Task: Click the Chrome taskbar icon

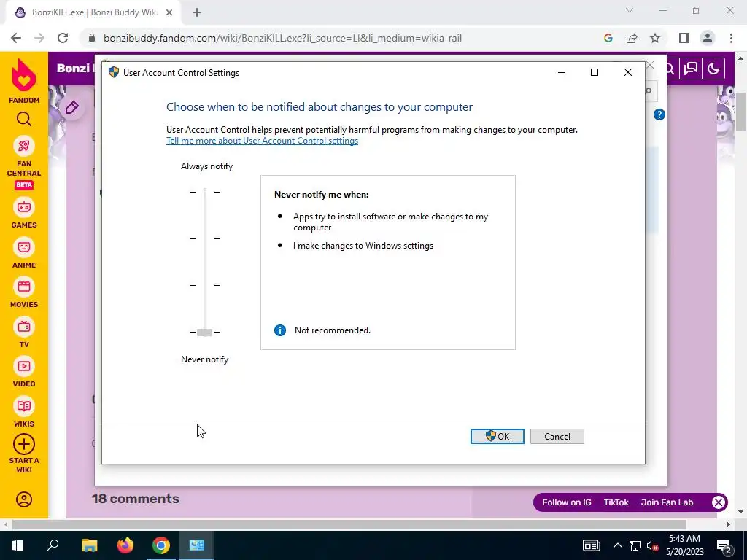Action: tap(161, 545)
